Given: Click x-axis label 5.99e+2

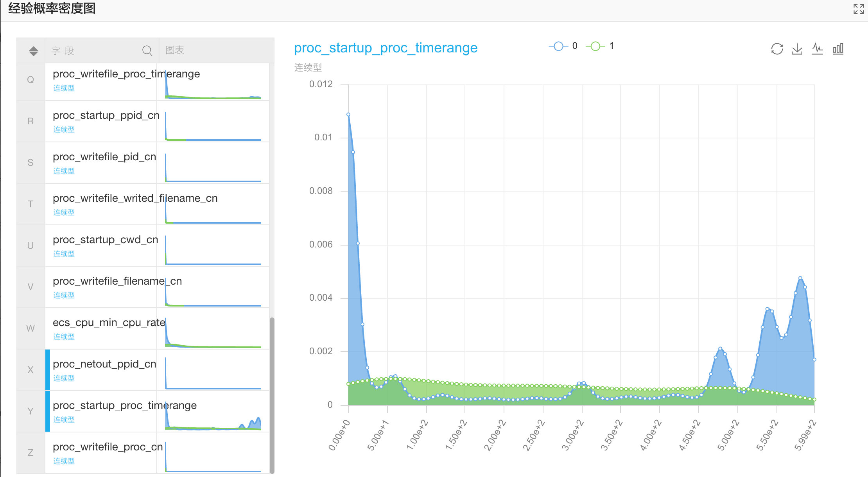Looking at the screenshot, I should (x=805, y=435).
